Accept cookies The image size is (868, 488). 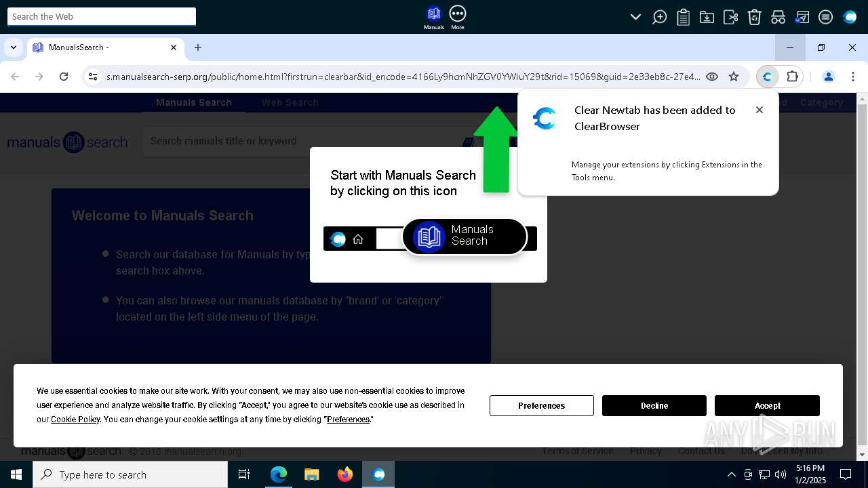768,405
